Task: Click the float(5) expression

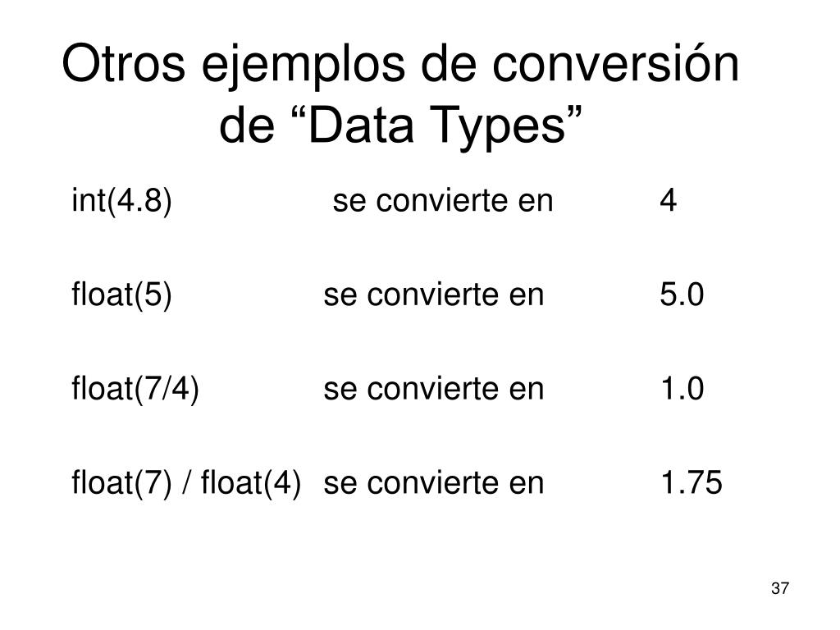Action: tap(121, 295)
